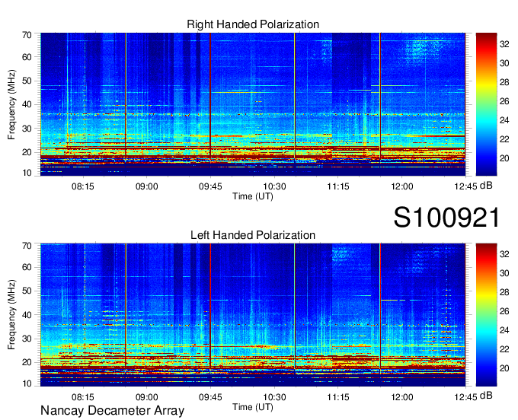Click 10 on top panel frequency axis
The width and height of the screenshot is (518, 420).
click(27, 173)
